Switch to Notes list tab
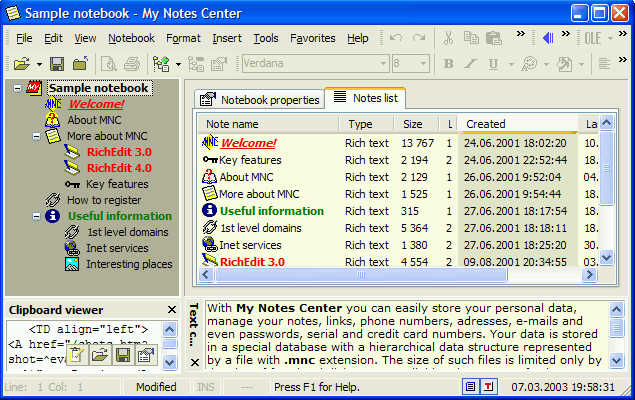Screen dimensions: 635x400 (x=365, y=98)
